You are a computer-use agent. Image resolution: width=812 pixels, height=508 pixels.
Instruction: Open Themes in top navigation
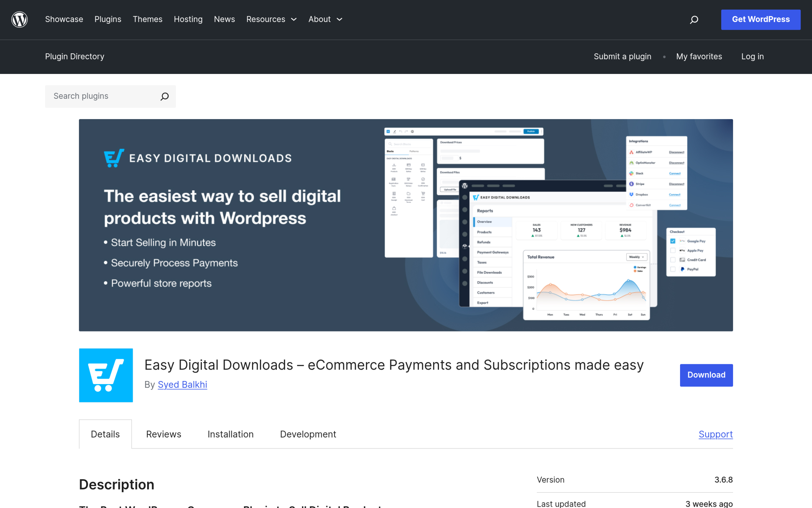147,19
